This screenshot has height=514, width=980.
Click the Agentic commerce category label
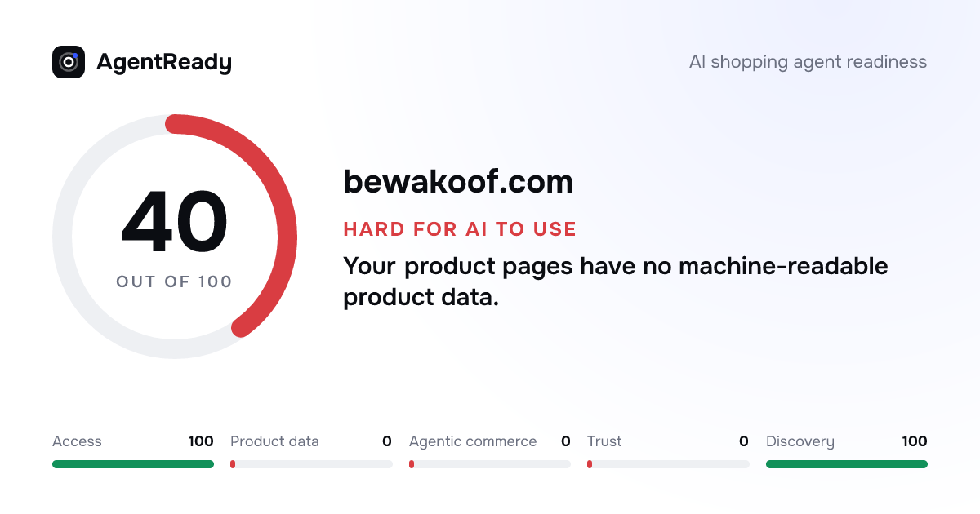click(x=473, y=441)
